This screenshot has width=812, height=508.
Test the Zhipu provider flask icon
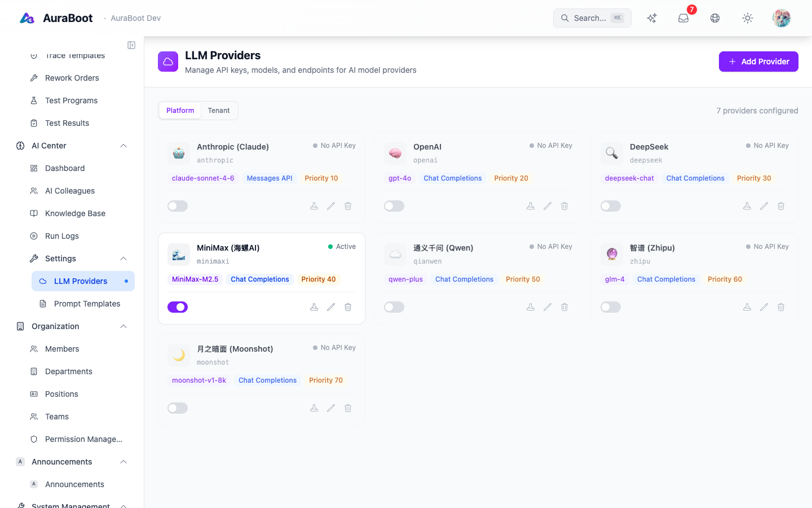[747, 307]
